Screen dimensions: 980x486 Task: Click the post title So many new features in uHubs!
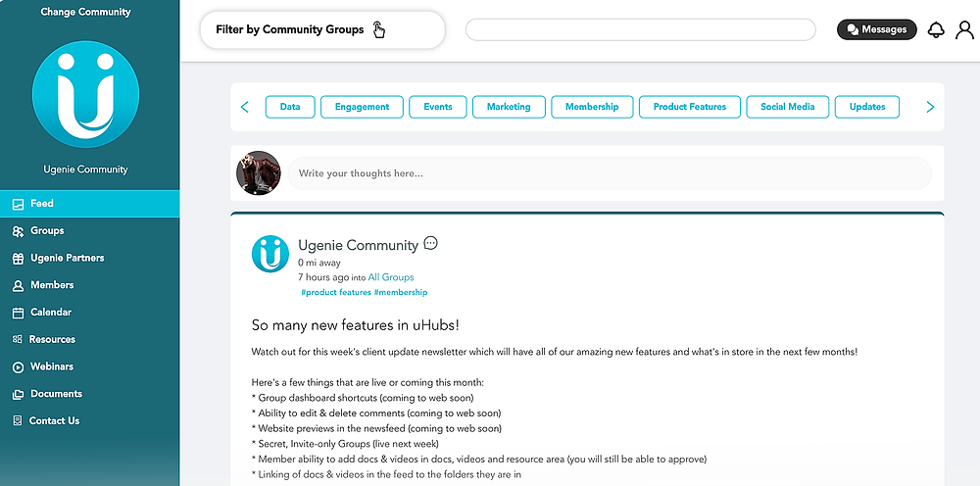pyautogui.click(x=356, y=325)
